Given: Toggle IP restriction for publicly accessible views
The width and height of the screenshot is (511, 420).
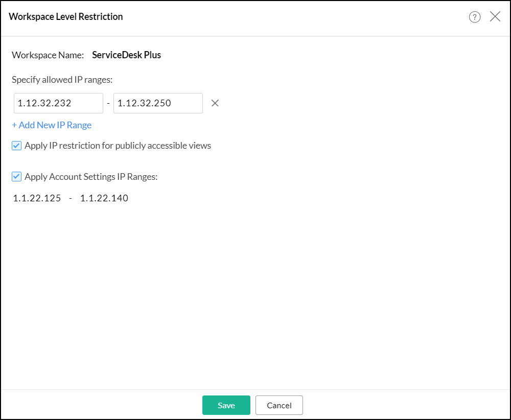Looking at the screenshot, I should tap(17, 146).
